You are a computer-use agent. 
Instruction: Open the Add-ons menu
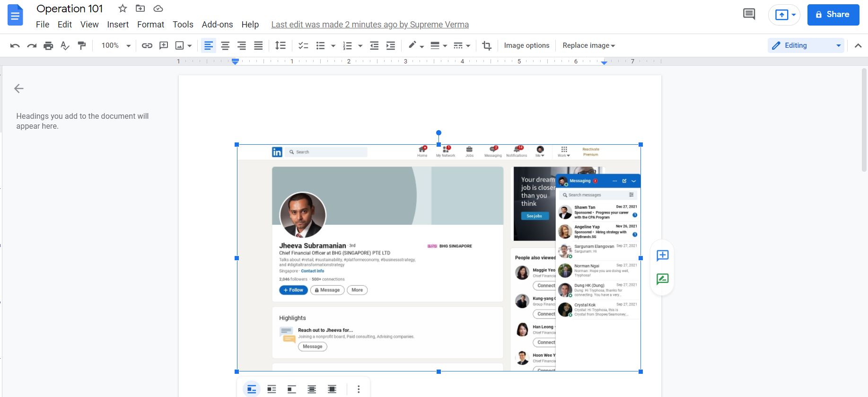(x=217, y=25)
